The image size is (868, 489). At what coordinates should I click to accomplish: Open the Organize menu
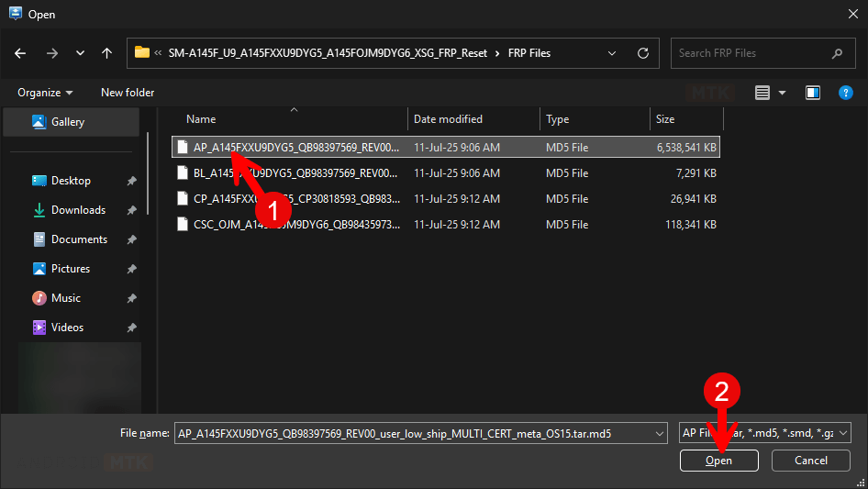tap(44, 93)
